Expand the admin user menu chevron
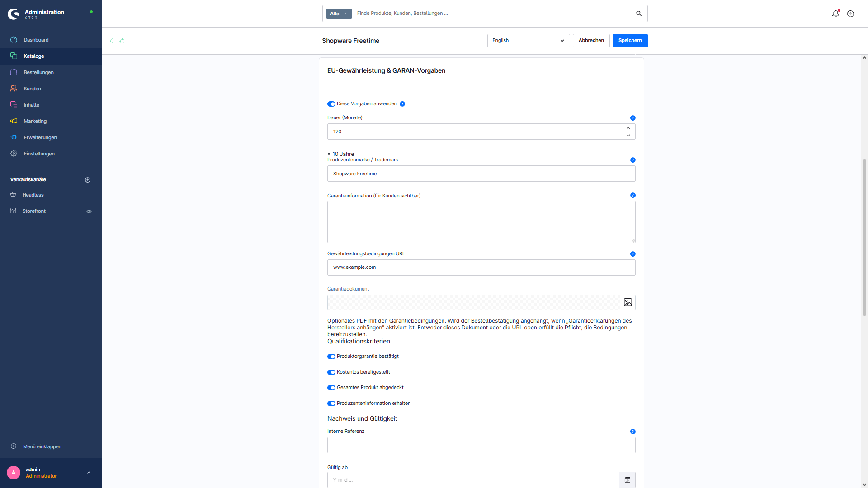The image size is (868, 488). (x=89, y=473)
